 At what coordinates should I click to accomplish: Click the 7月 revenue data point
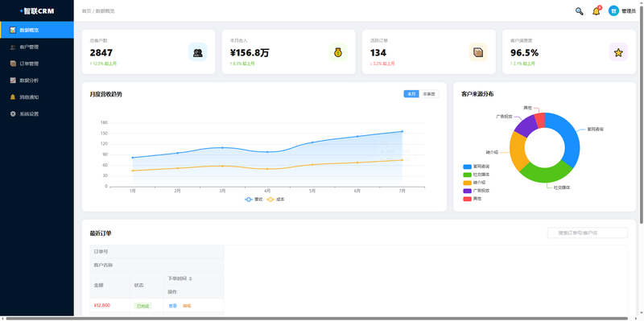point(402,131)
